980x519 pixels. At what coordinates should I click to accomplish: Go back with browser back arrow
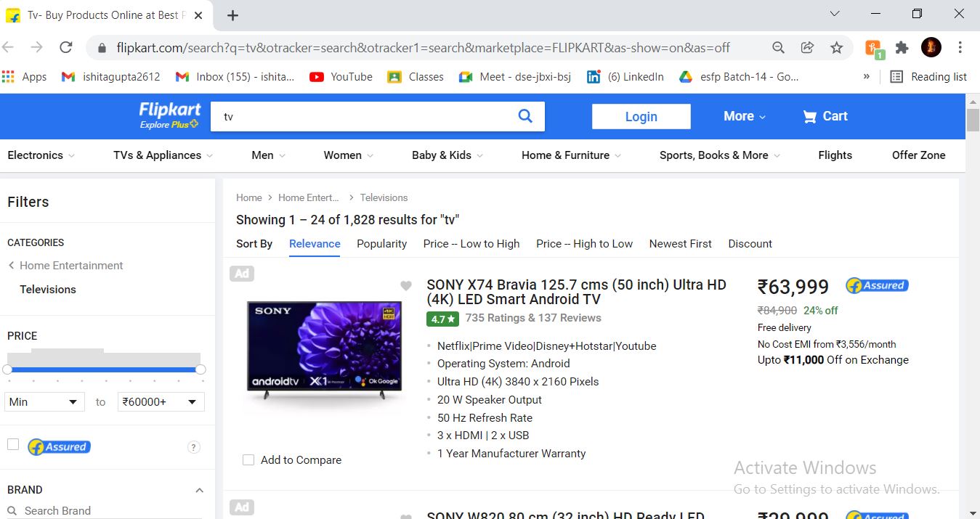[8, 48]
